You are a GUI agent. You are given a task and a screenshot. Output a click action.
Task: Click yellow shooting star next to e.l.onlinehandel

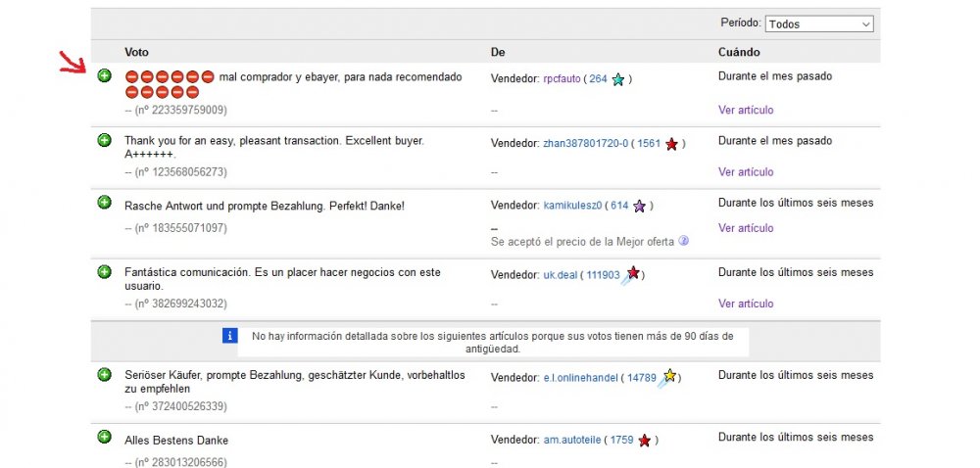click(668, 378)
